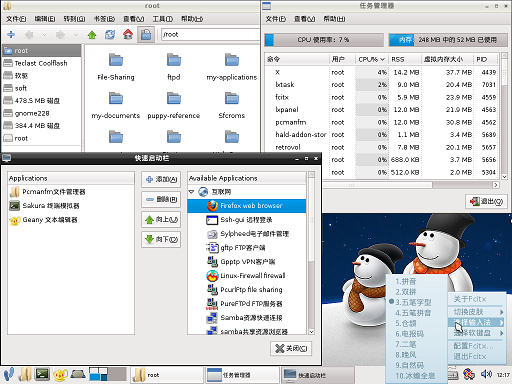Open the ftpd folder
512x384 pixels.
coord(174,67)
